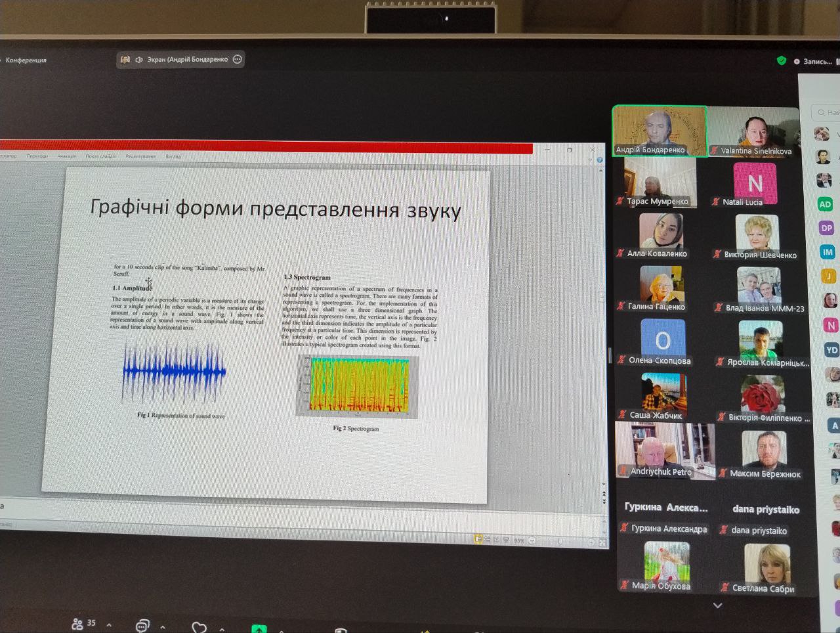Screen dimensions: 840x633
Task: Open the participants panel showing 35
Action: 83,623
